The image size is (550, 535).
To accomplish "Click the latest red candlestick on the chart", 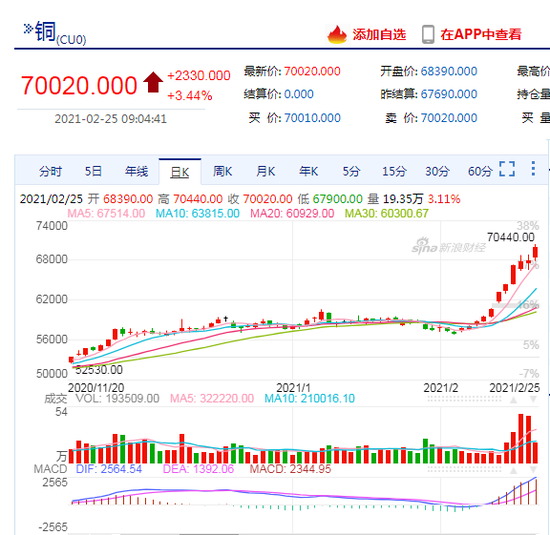I will (535, 252).
